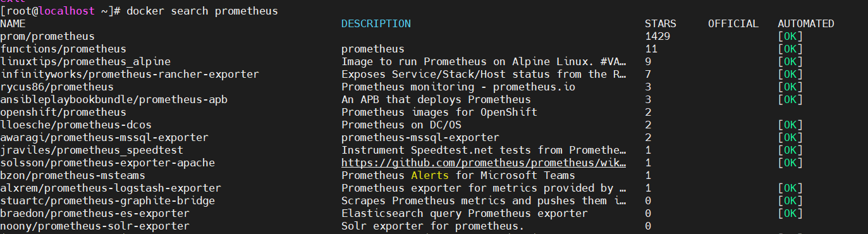Click the 1429 star count
Screen dimensions: 868x234
tap(657, 37)
